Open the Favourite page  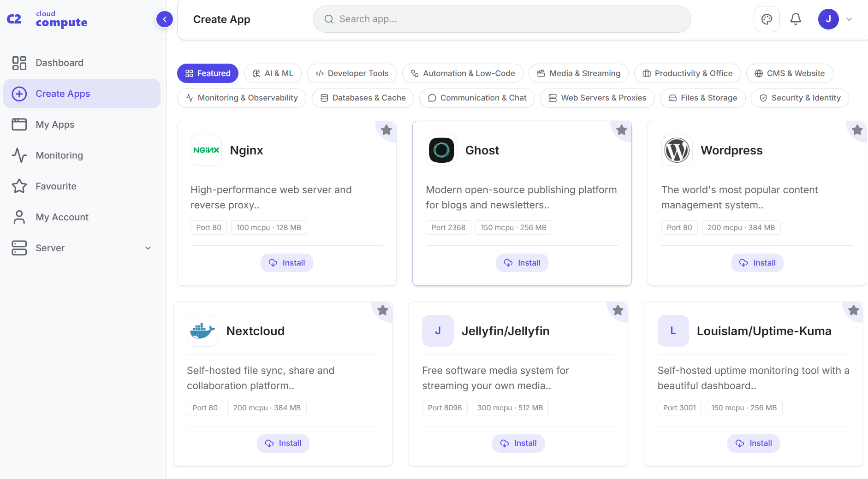82,186
